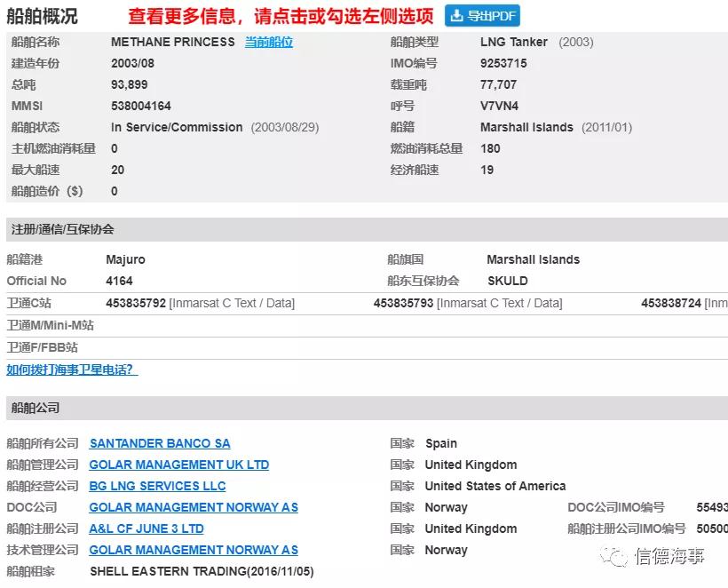This screenshot has width=728, height=588.
Task: Select IMO number 9253715
Action: click(x=503, y=63)
